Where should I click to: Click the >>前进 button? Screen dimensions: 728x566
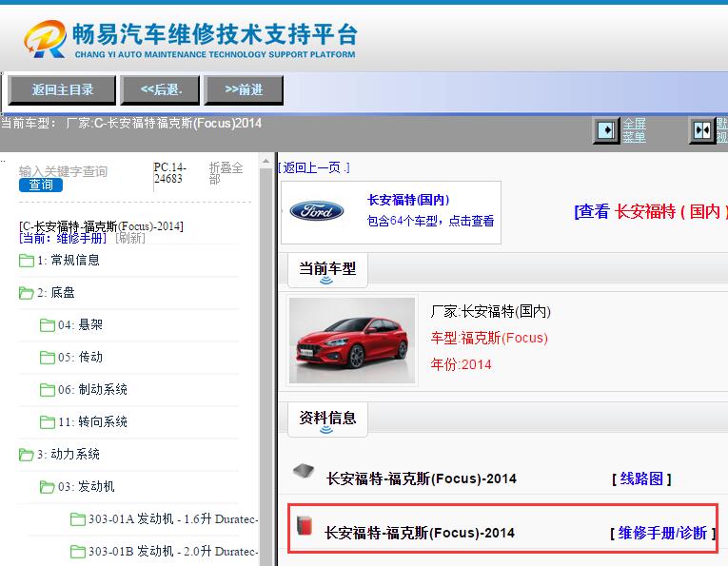[x=244, y=89]
